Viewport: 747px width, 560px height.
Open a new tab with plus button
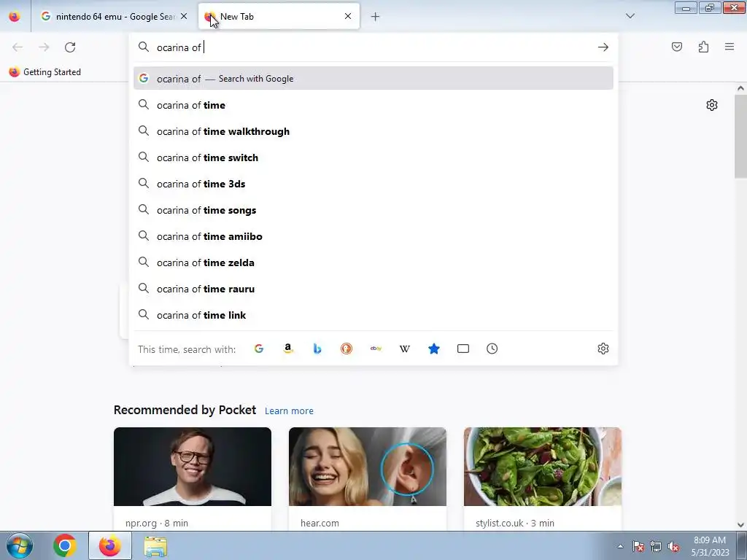pos(376,17)
